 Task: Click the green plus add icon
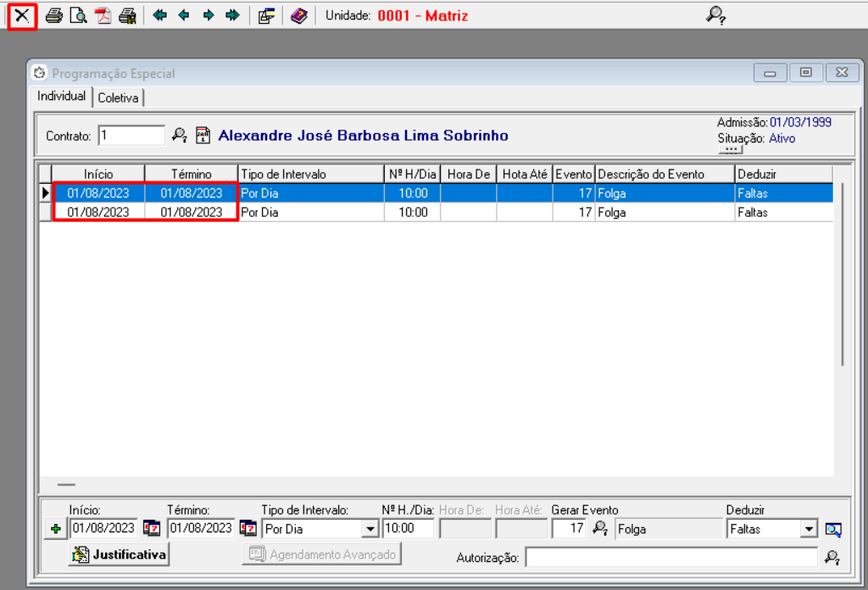pos(56,529)
